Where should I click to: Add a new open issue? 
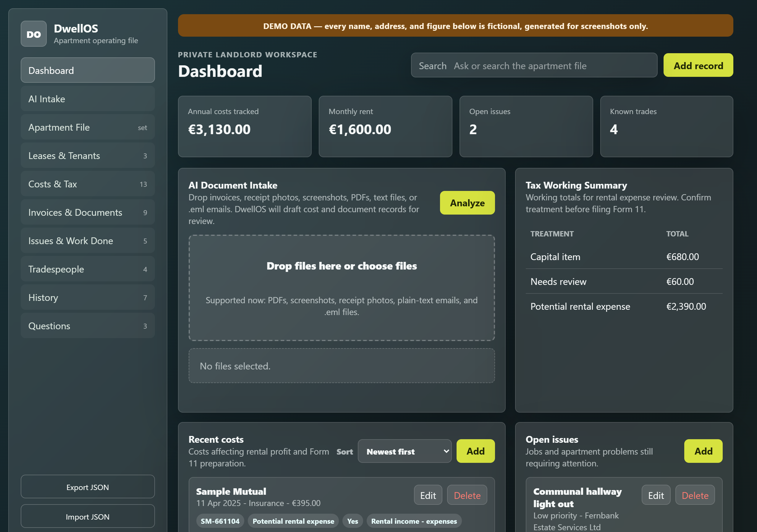point(703,451)
